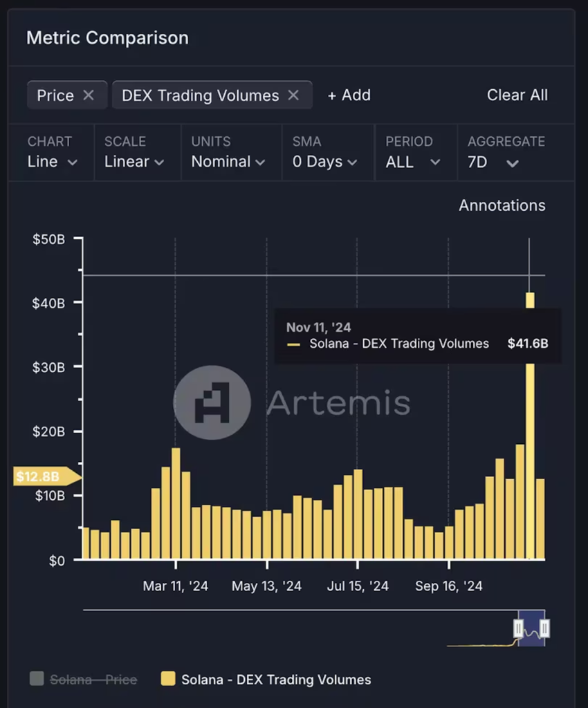The image size is (588, 708).
Task: Toggle the Solana - Price legend series
Action: coord(84,679)
